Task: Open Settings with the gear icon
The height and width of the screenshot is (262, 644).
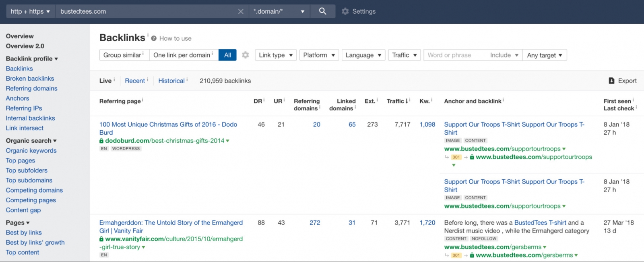Action: coord(345,11)
